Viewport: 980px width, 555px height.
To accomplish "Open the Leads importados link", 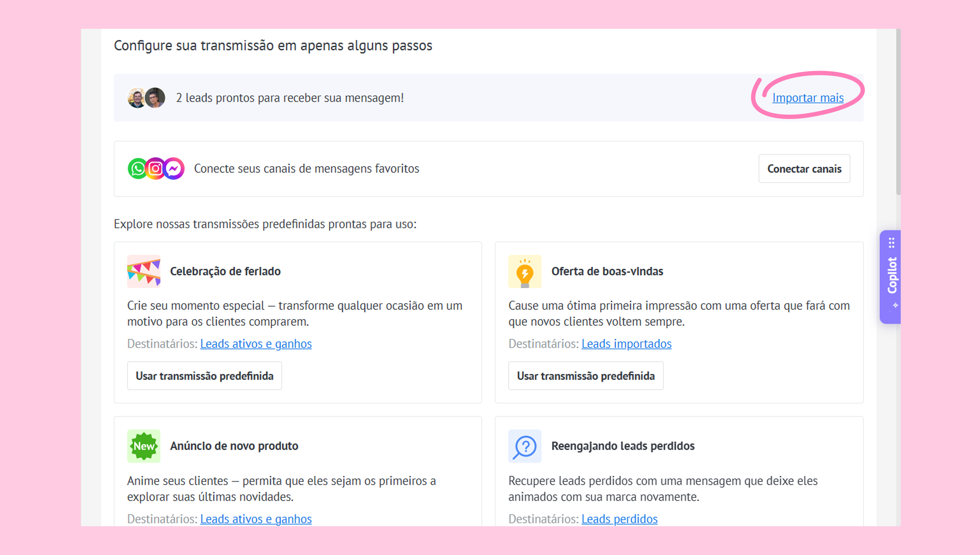I will (627, 344).
